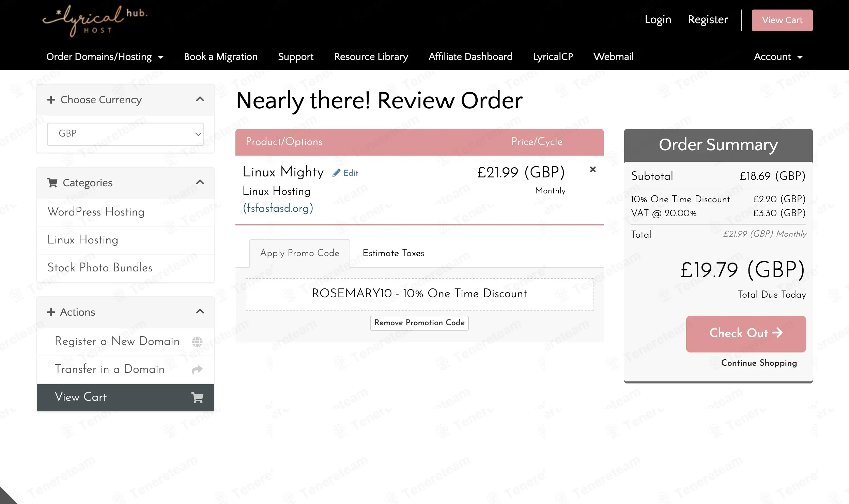Click the Continue Shopping link
The height and width of the screenshot is (504, 849).
click(x=759, y=363)
